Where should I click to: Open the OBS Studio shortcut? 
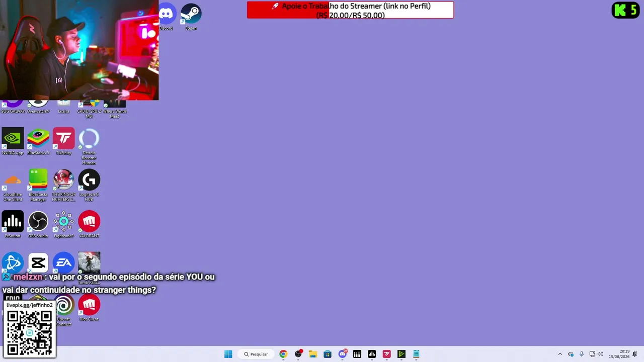38,221
